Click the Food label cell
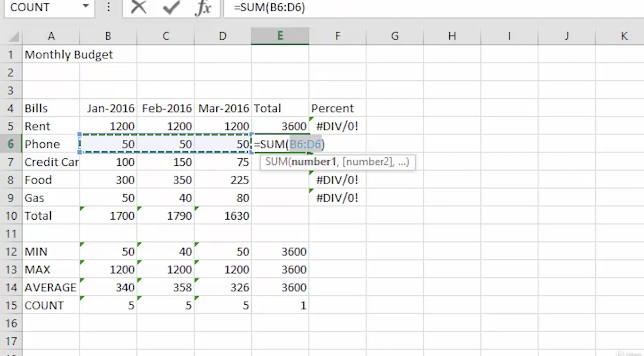This screenshot has height=356, width=644. (x=51, y=180)
